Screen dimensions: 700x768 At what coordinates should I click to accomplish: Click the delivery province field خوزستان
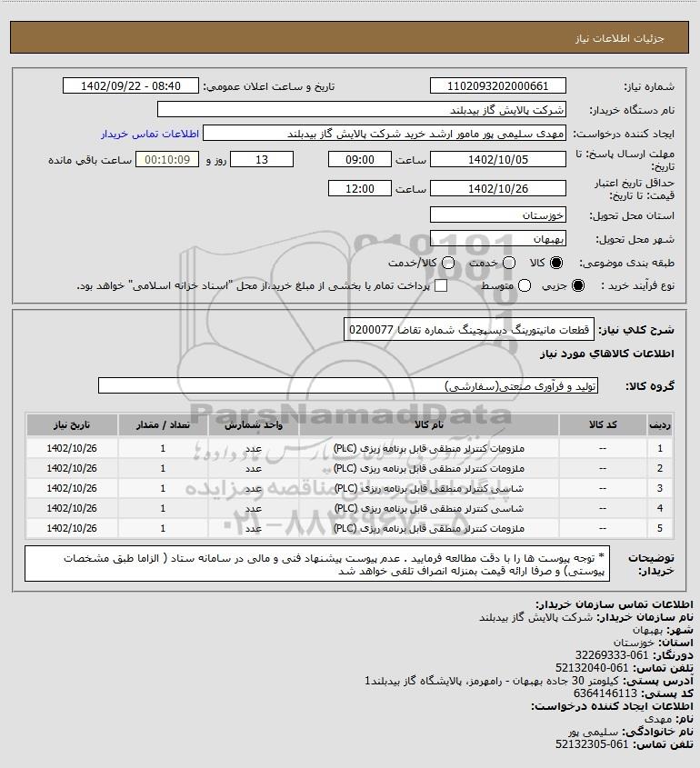497,215
